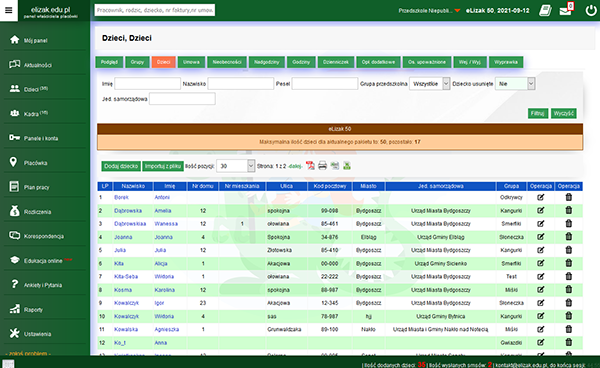Edit the row for Borek Antoni
Screen dimensions: 600x368
540,197
